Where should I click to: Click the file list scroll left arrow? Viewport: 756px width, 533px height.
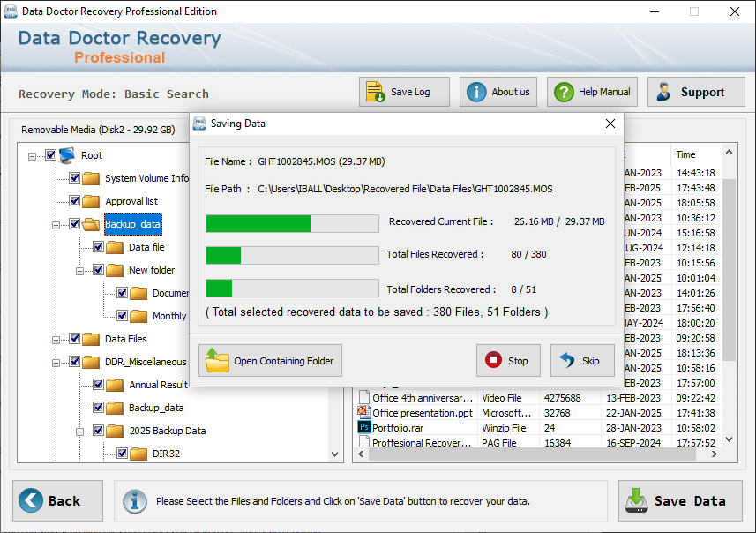361,454
